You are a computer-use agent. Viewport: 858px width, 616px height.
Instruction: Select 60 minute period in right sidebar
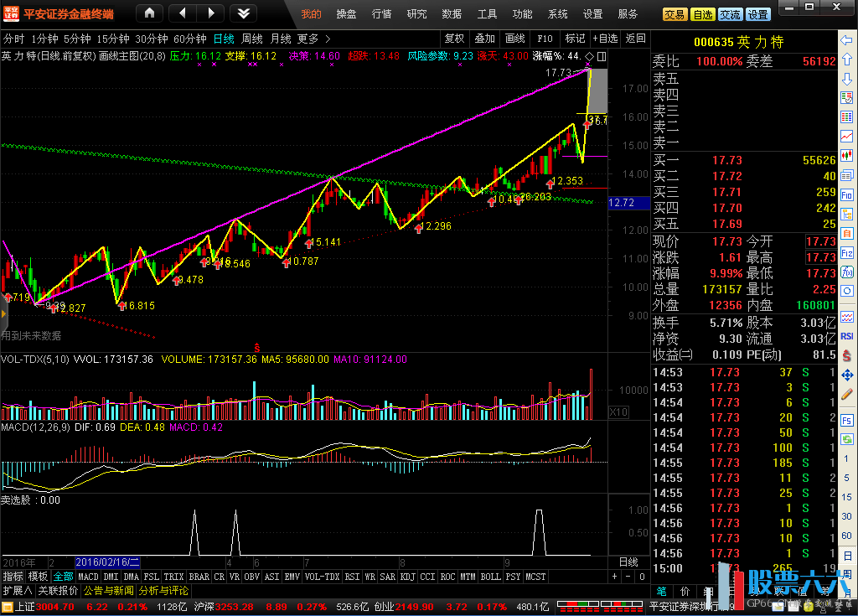(x=846, y=536)
